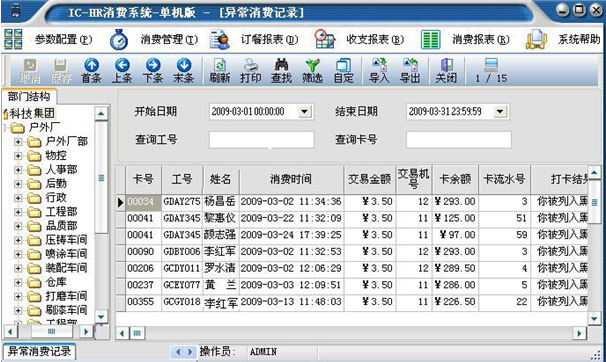The image size is (606, 362).
Task: Click the 参数配置 grid icon
Action: [13, 39]
